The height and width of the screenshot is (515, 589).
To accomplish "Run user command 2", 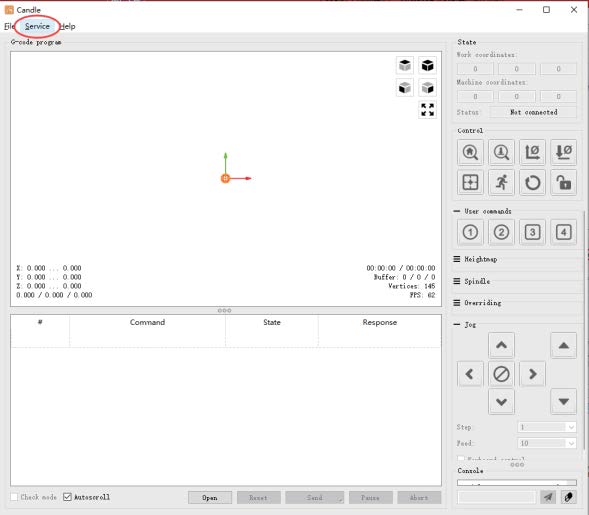I will (x=501, y=232).
